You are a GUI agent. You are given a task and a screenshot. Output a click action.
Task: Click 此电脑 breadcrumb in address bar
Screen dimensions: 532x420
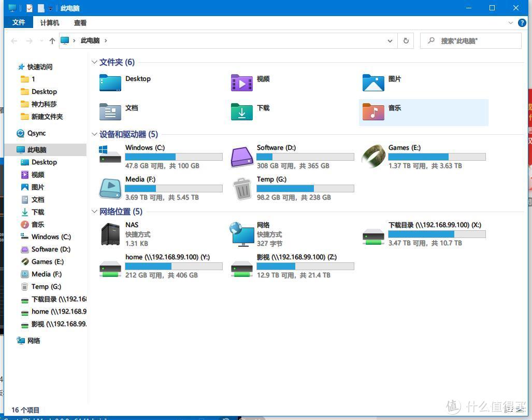coord(90,40)
